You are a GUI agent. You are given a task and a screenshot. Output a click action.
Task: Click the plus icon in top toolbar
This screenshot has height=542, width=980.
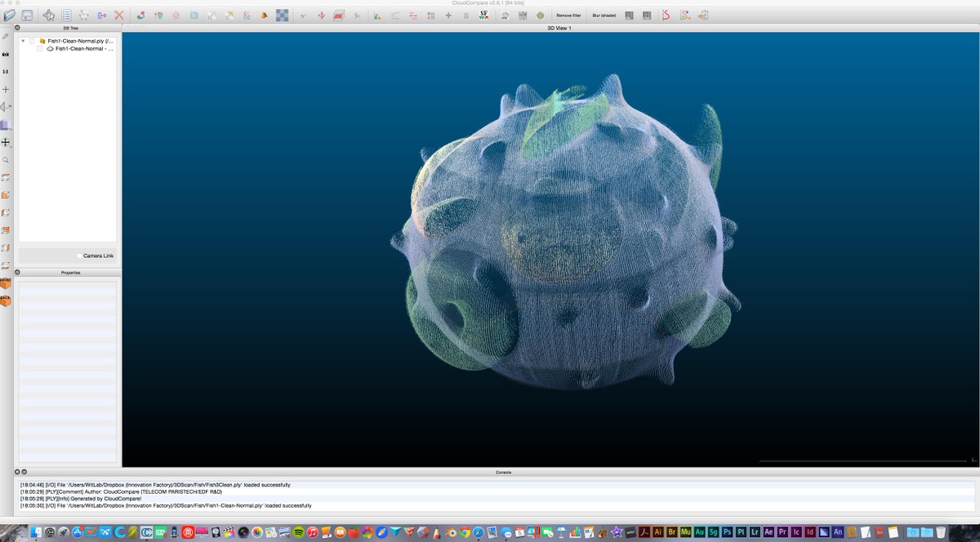(448, 16)
